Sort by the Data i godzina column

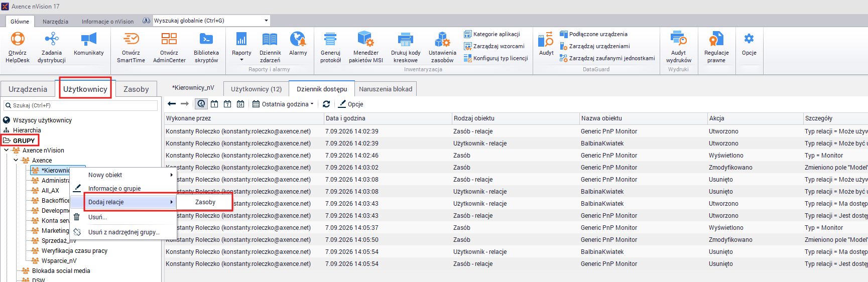[x=388, y=118]
